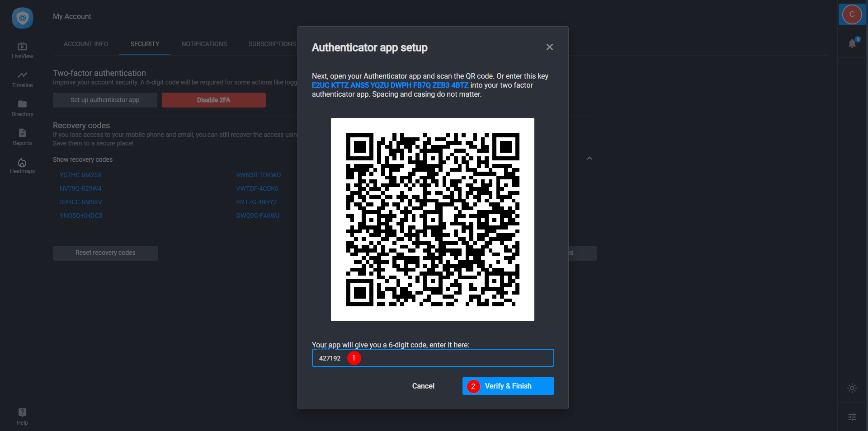Close the Authenticator app setup dialog
The width and height of the screenshot is (868, 431).
549,47
